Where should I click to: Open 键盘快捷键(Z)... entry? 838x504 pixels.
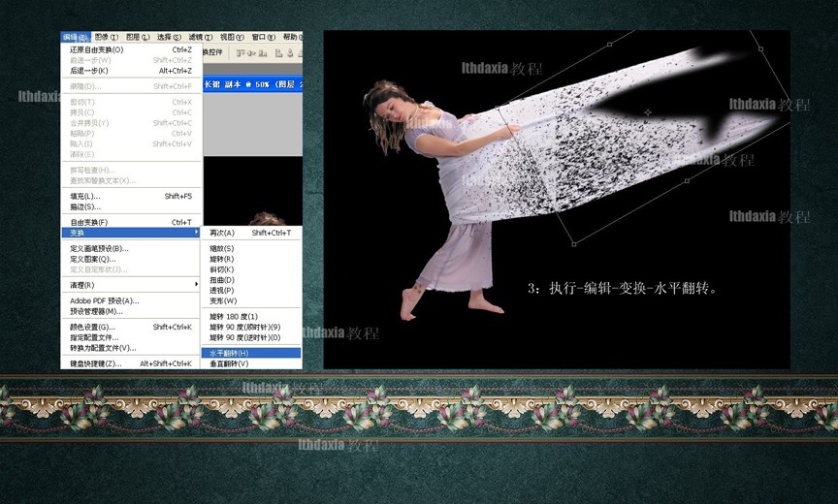pyautogui.click(x=131, y=363)
